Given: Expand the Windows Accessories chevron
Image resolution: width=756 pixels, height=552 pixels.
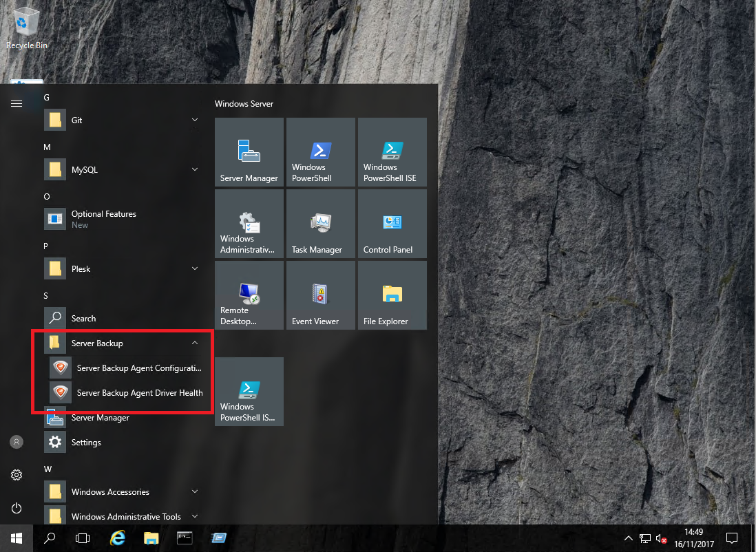Looking at the screenshot, I should pyautogui.click(x=195, y=491).
